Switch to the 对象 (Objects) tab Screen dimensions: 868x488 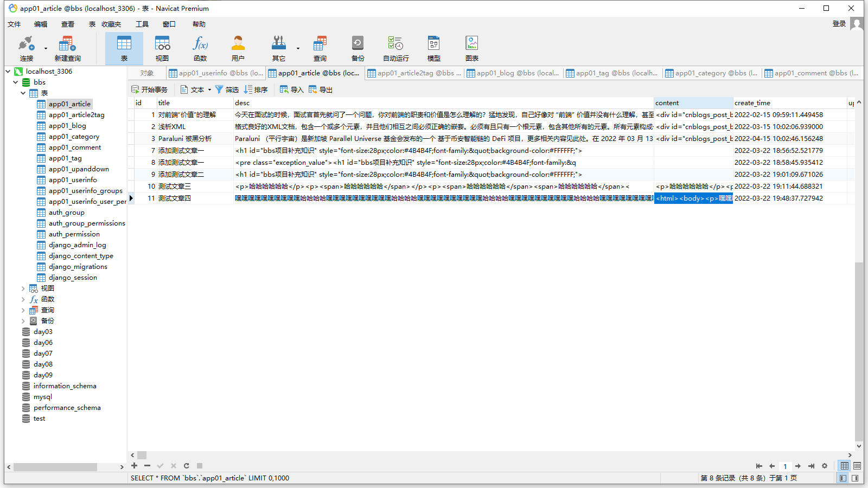pyautogui.click(x=147, y=73)
